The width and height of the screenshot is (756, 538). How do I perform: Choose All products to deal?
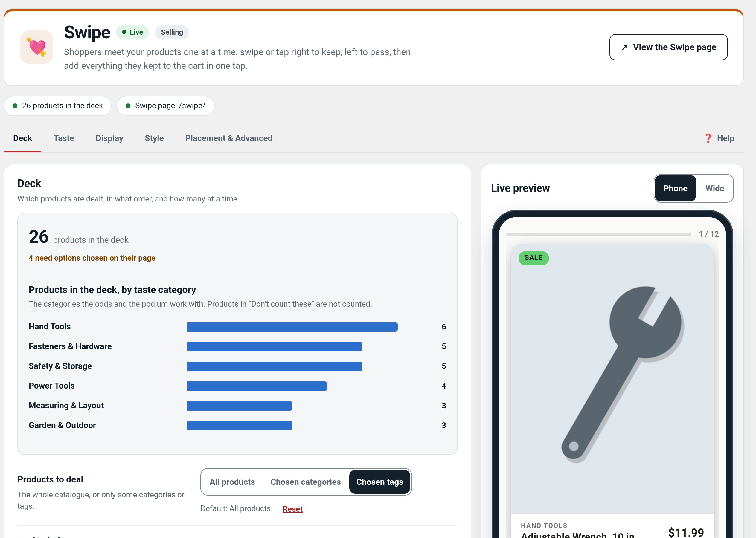[232, 482]
